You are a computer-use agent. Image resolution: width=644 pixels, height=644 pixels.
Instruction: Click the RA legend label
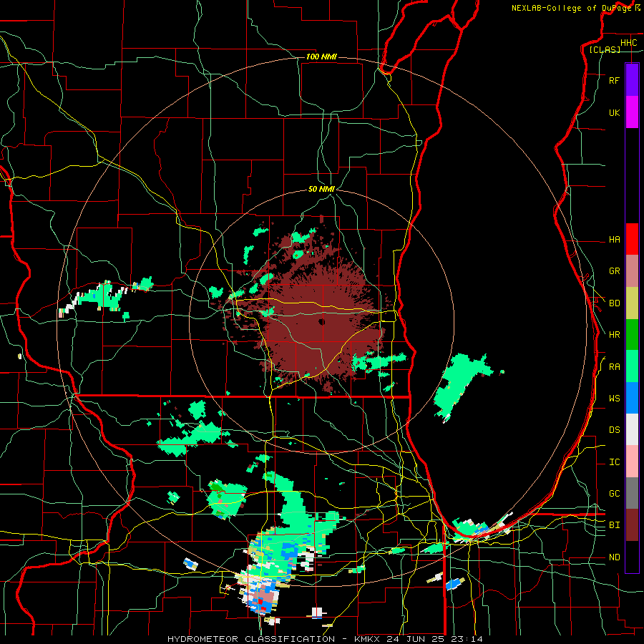[614, 367]
